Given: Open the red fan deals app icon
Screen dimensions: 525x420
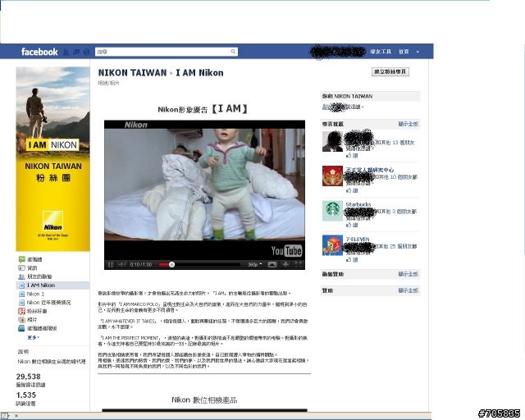Looking at the screenshot, I should tap(22, 311).
